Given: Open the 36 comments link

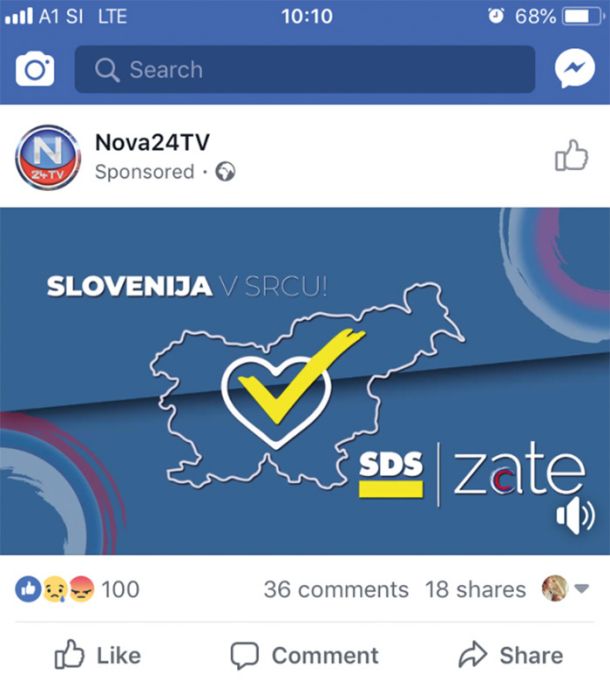Looking at the screenshot, I should [336, 590].
